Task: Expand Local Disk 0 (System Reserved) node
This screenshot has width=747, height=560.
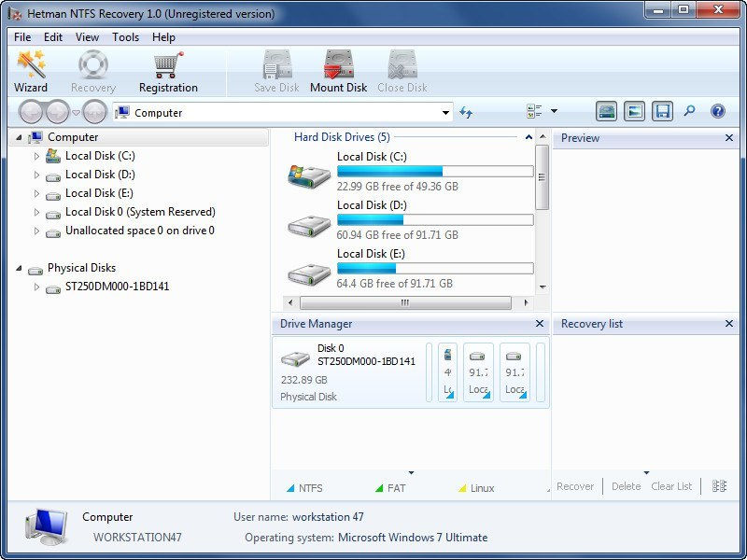Action: click(x=36, y=212)
